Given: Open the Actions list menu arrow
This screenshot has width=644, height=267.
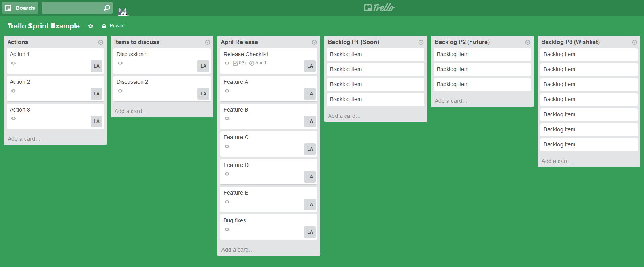Looking at the screenshot, I should [x=101, y=42].
